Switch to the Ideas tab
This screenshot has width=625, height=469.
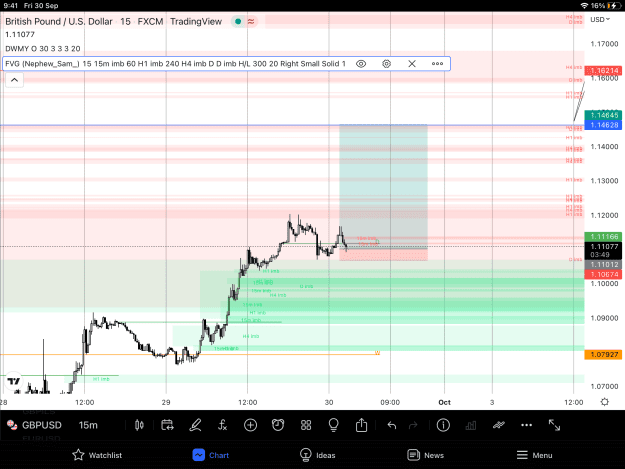pyautogui.click(x=317, y=455)
